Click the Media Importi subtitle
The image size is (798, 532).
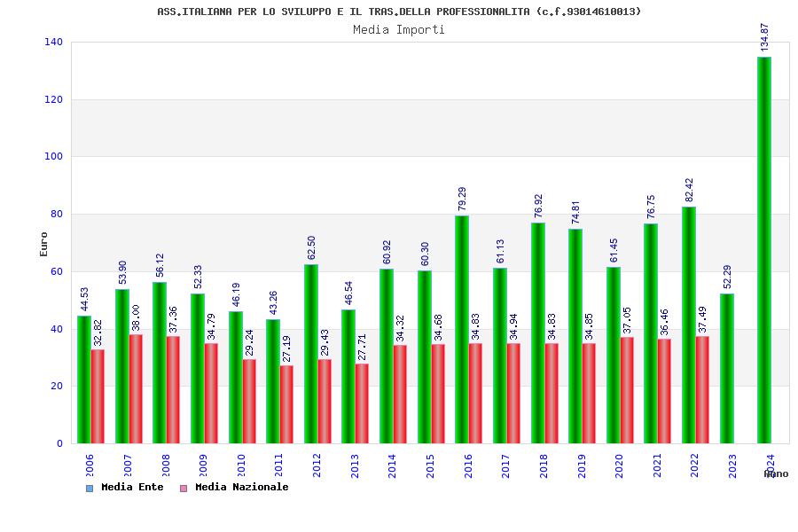tap(399, 29)
